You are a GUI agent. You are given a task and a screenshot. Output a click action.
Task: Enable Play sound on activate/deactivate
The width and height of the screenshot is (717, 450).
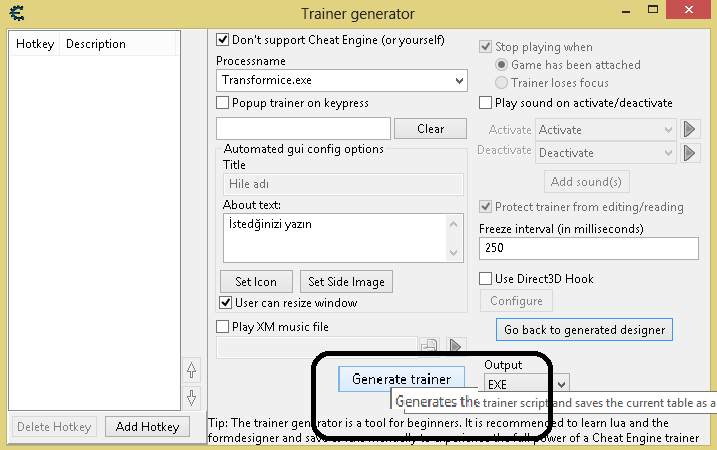(x=485, y=102)
